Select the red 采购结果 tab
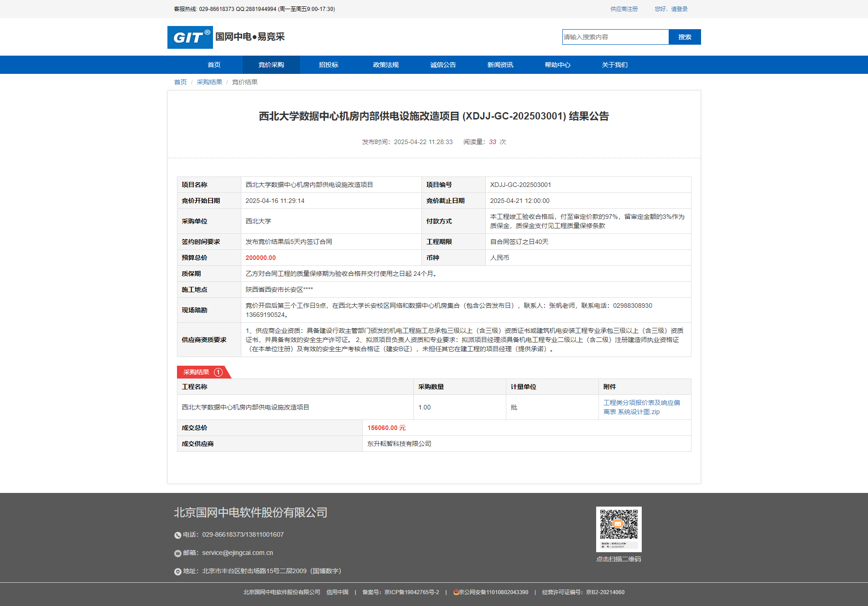Image resolution: width=868 pixels, height=606 pixels. click(x=197, y=373)
